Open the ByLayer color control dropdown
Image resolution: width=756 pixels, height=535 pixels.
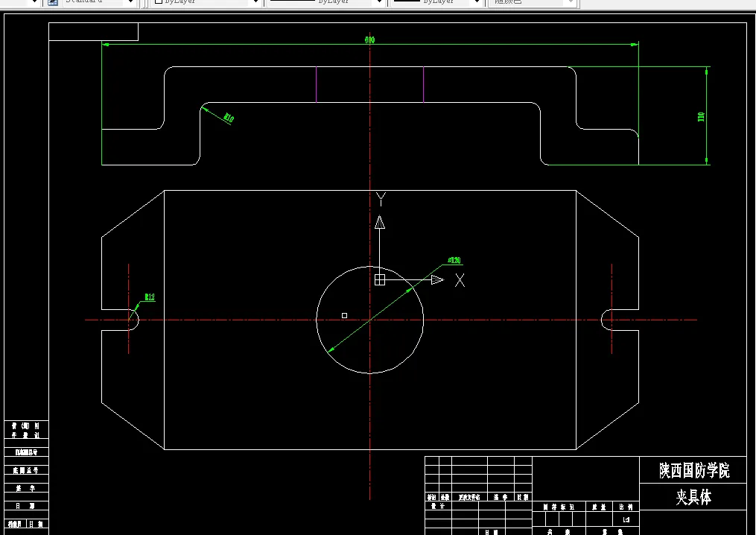click(x=255, y=2)
